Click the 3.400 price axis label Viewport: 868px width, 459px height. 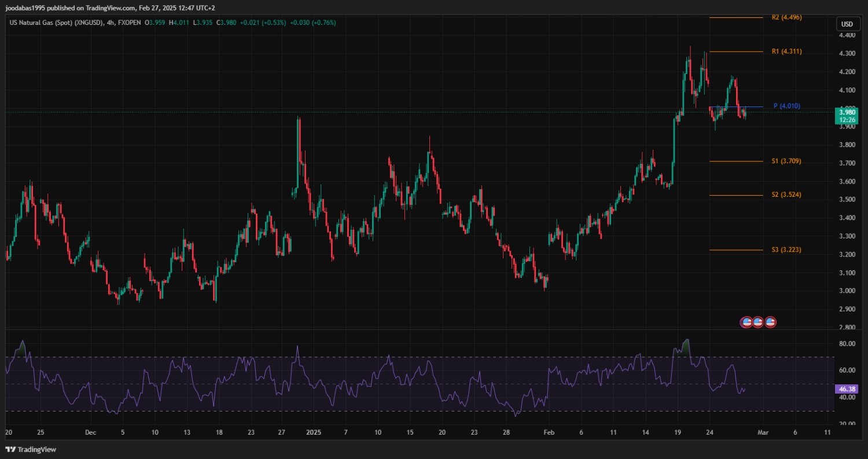coord(847,218)
